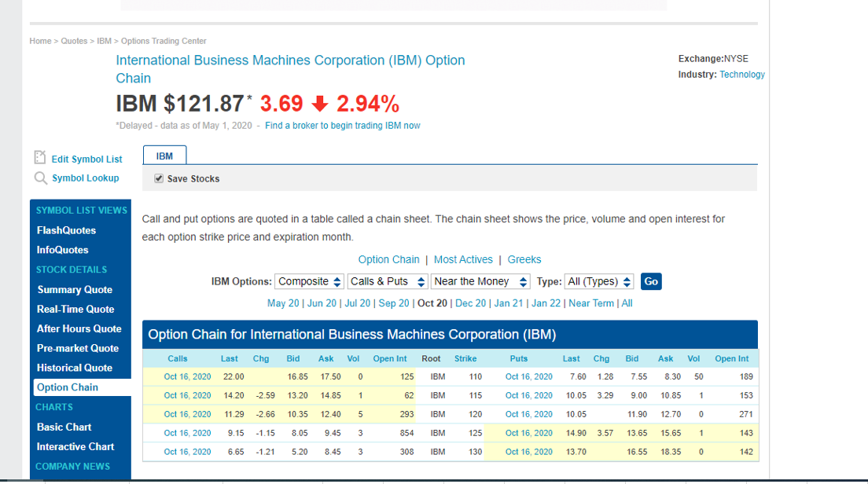868x484 pixels.
Task: Select the Jan 22 expiration link
Action: point(546,302)
